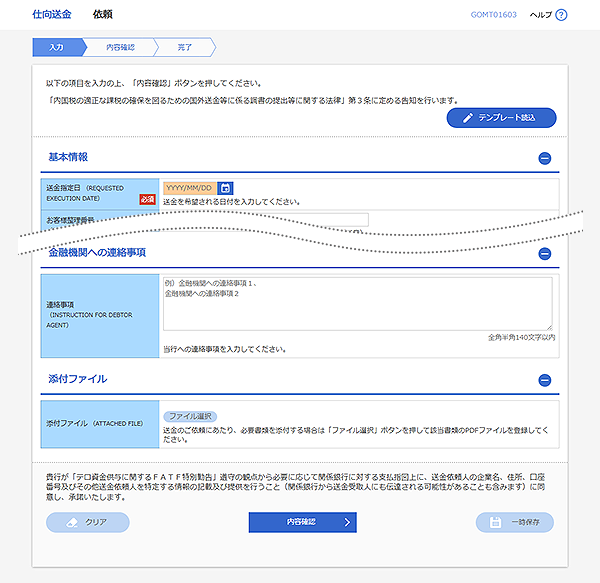Focus the YYYY/MM/DD date field
Viewport: 600px width, 583px height.
click(x=190, y=188)
